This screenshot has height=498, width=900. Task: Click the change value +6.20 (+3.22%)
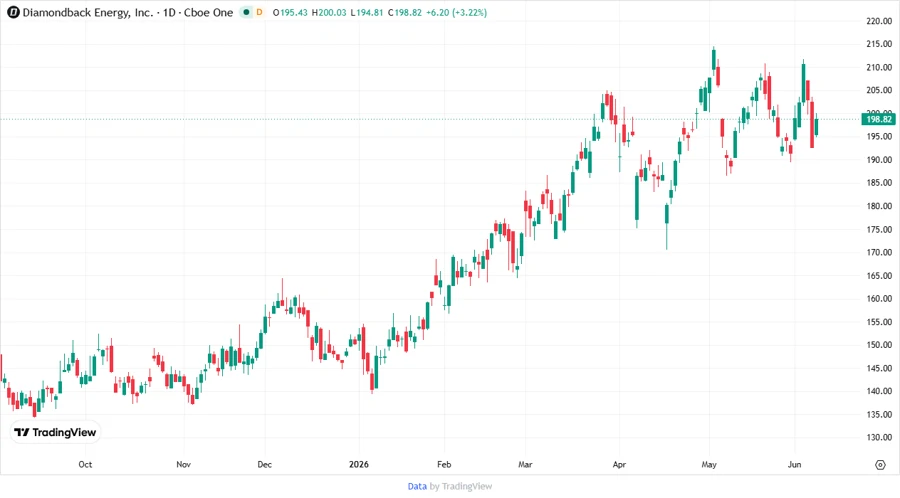[456, 12]
